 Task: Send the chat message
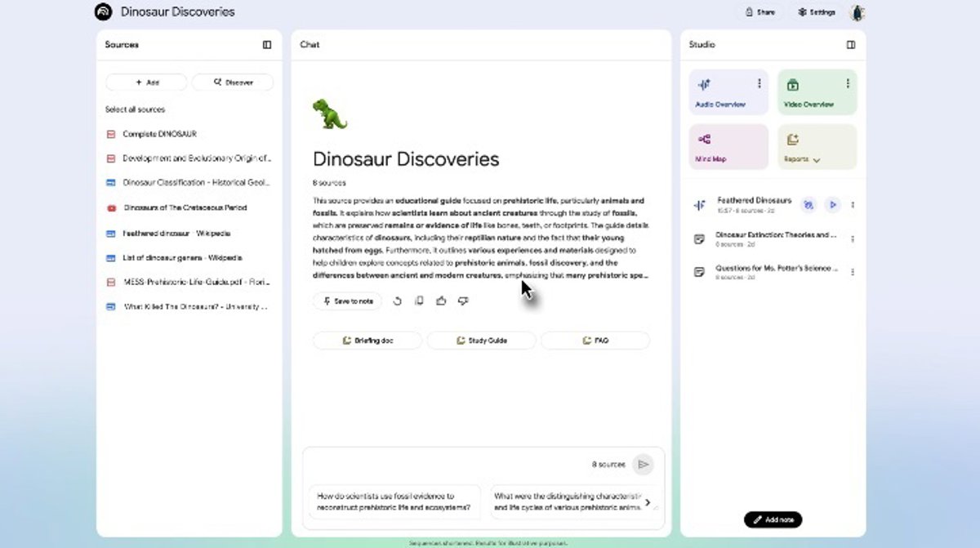(x=644, y=465)
